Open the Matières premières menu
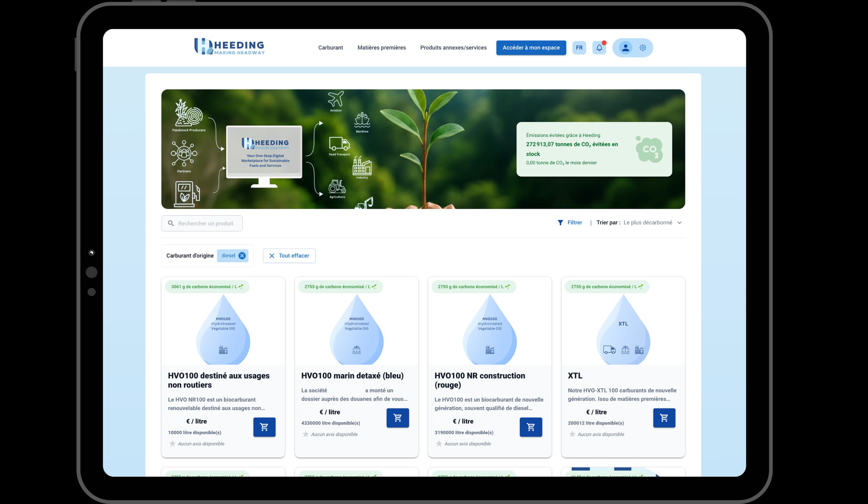This screenshot has width=868, height=504. [382, 48]
